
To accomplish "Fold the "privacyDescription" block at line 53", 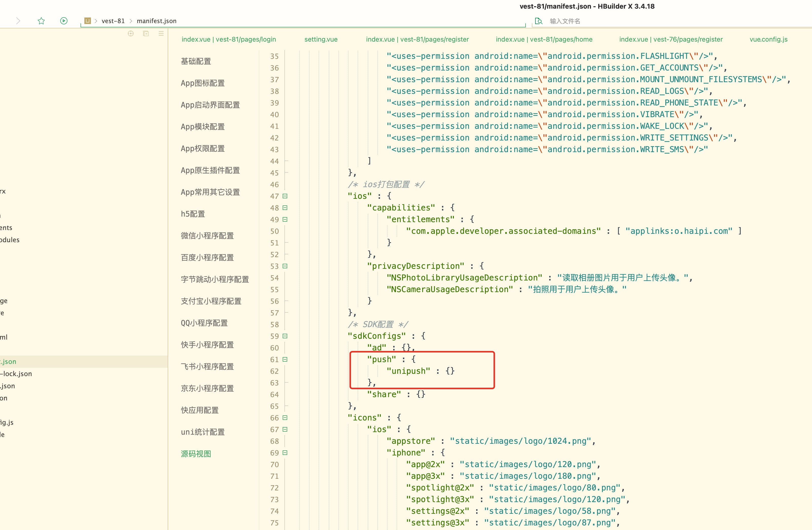I will 285,266.
